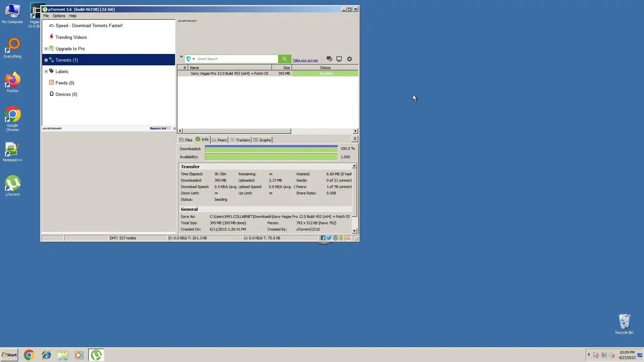Screen dimensions: 644x362
Task: Click the Report Ad link
Action: tap(158, 128)
